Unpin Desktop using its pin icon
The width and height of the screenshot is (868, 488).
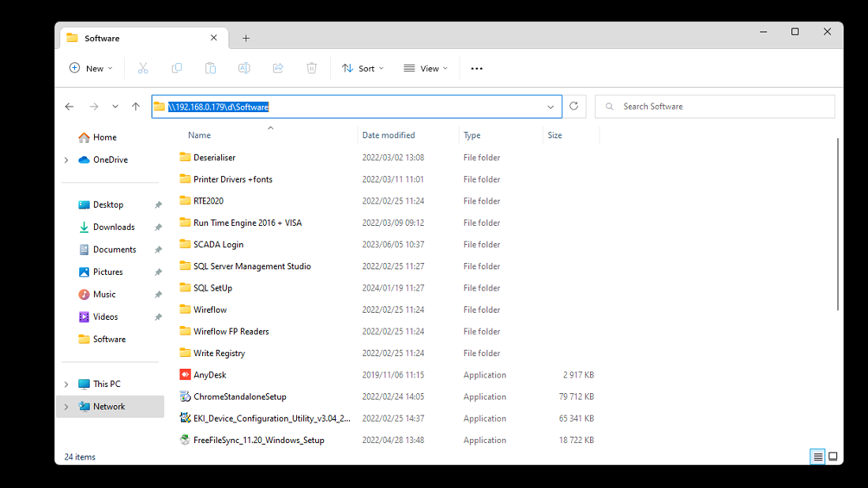(x=158, y=205)
